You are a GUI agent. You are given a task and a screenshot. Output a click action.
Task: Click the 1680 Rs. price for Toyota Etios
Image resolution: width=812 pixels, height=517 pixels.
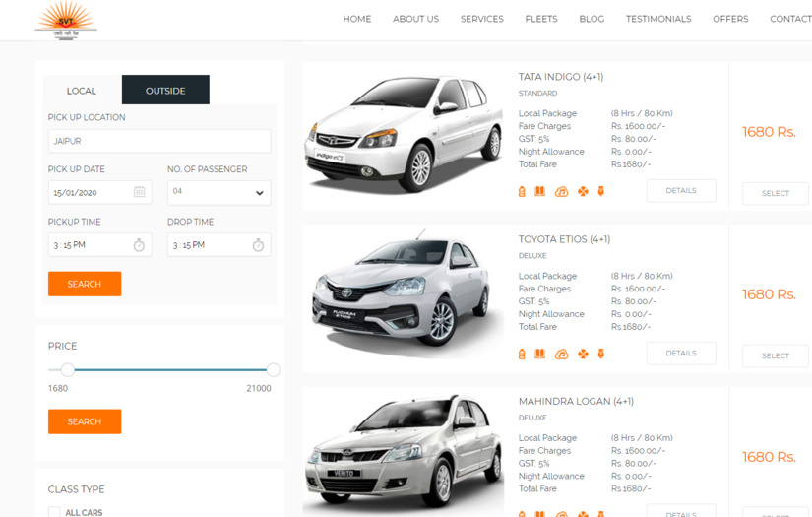769,294
